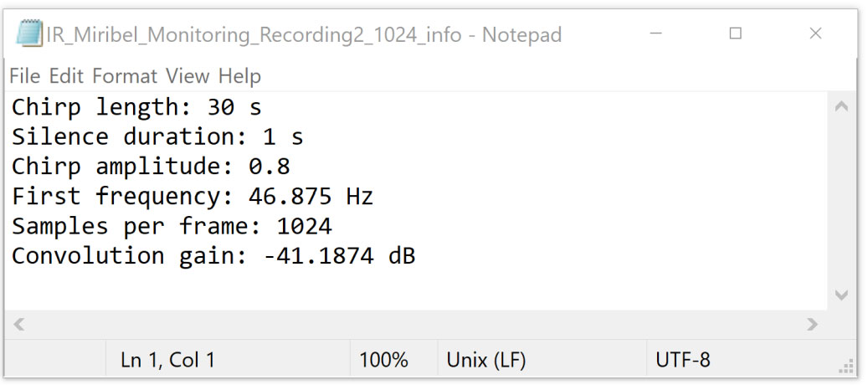Click the vertical scrollbar up arrow
Viewport: 868px width, 385px height.
pos(841,107)
